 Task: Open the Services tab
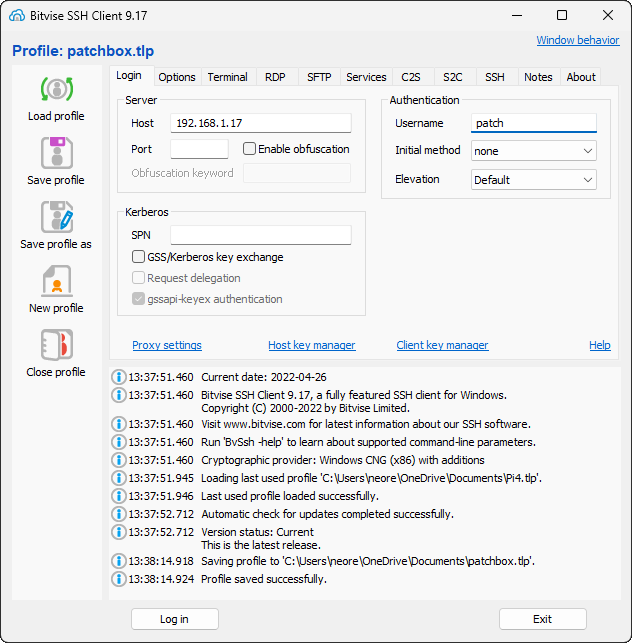pos(366,77)
